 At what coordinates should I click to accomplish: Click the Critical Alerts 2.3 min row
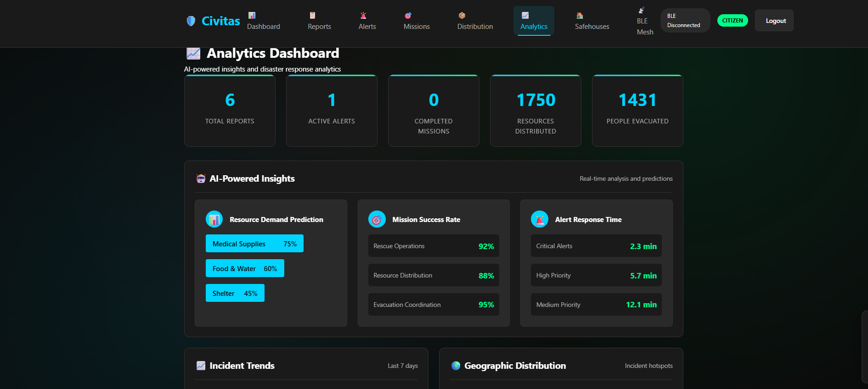pyautogui.click(x=596, y=246)
